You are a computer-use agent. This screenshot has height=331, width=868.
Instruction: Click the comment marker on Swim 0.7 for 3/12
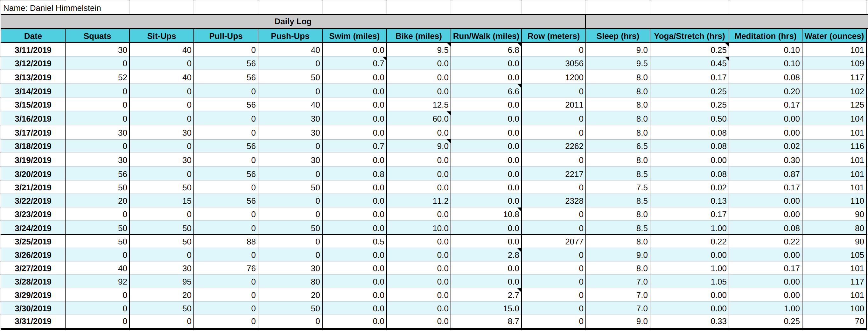(x=384, y=60)
